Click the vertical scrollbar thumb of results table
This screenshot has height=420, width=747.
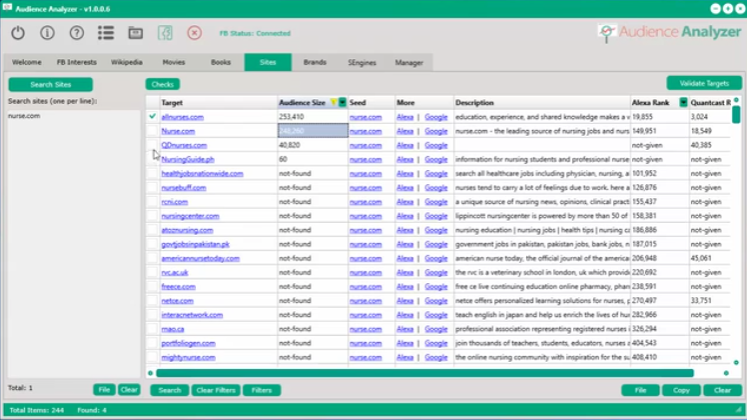click(736, 114)
